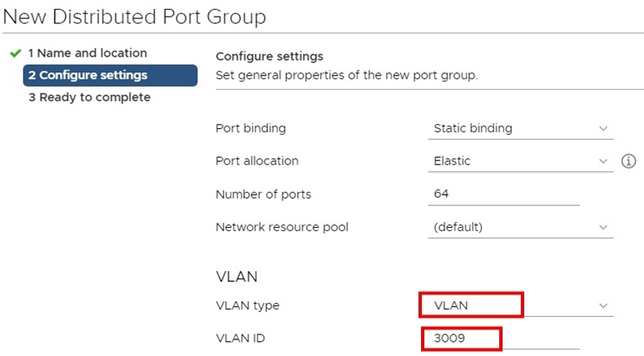The image size is (644, 356).
Task: Expand the Port allocation chevron
Action: [x=603, y=161]
